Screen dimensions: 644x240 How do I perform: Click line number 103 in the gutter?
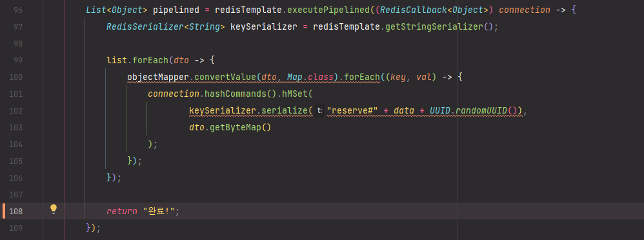tap(15, 127)
